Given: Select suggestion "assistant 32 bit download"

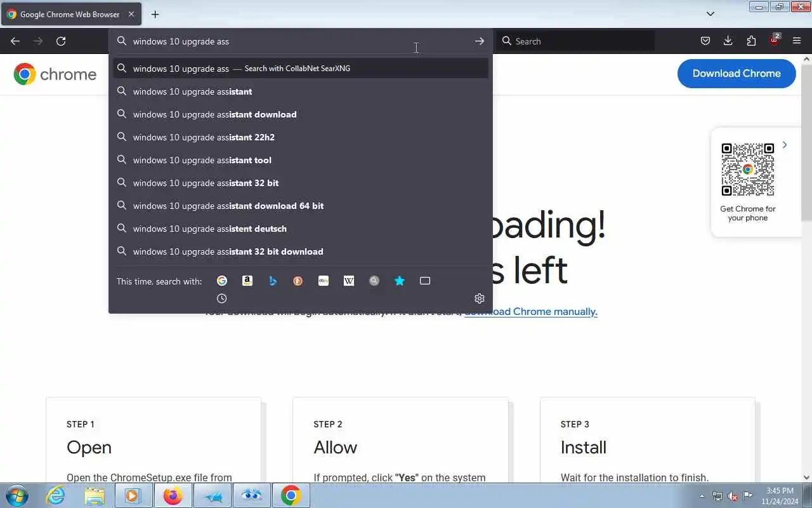Looking at the screenshot, I should (x=301, y=251).
